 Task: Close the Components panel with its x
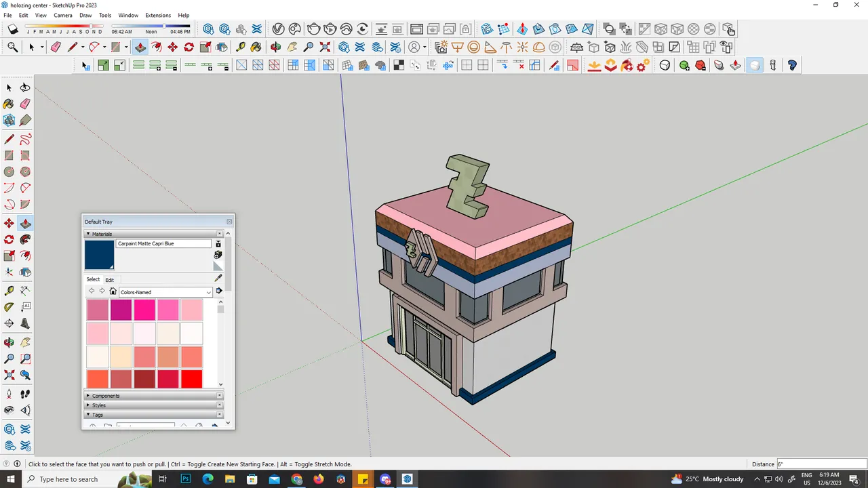tap(220, 396)
